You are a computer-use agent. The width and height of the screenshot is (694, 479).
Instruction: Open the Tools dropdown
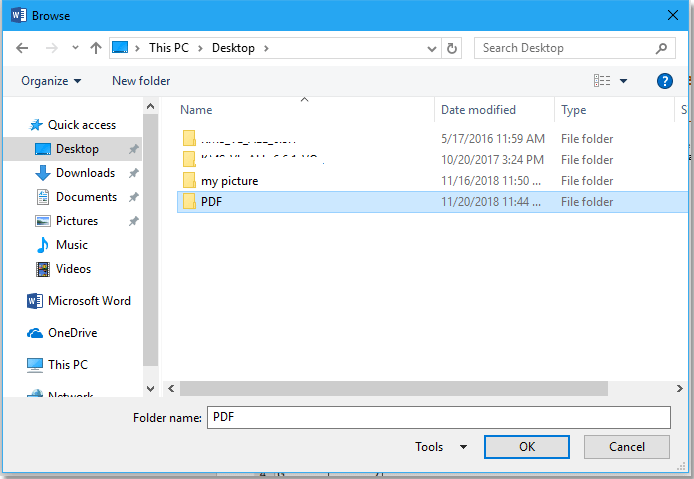coord(441,447)
